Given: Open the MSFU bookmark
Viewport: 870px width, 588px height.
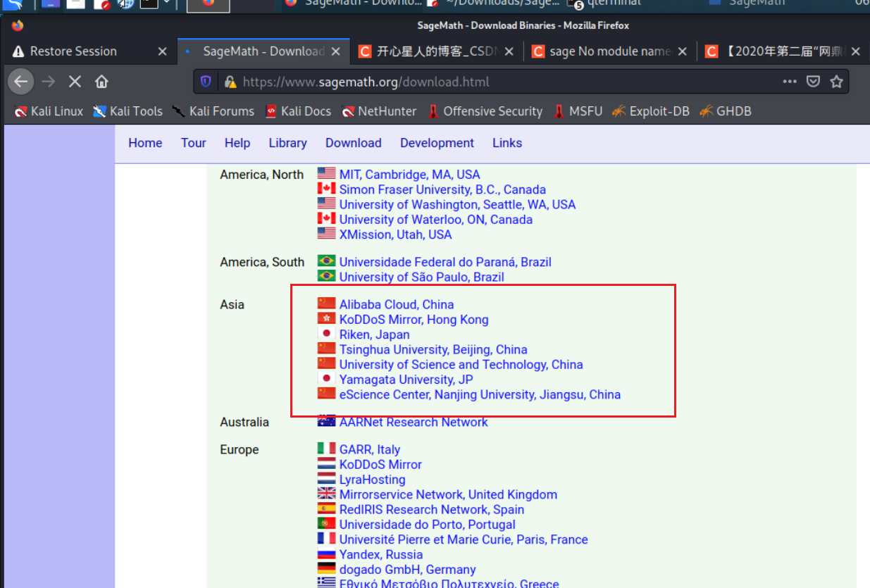Looking at the screenshot, I should (578, 111).
